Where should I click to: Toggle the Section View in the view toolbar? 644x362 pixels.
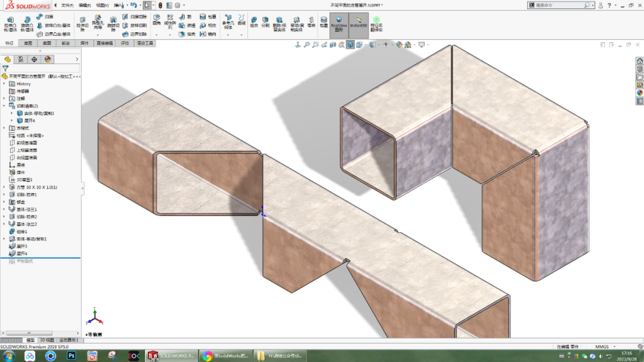click(333, 44)
